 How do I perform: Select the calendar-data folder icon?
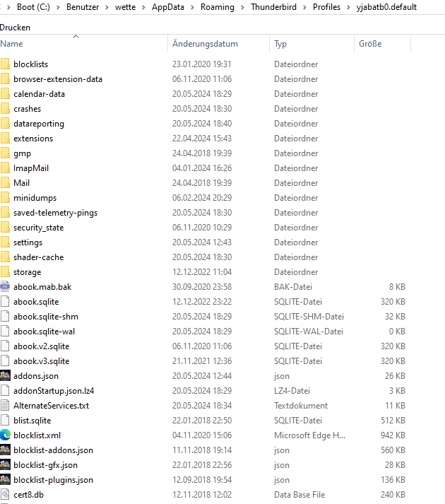(x=5, y=93)
